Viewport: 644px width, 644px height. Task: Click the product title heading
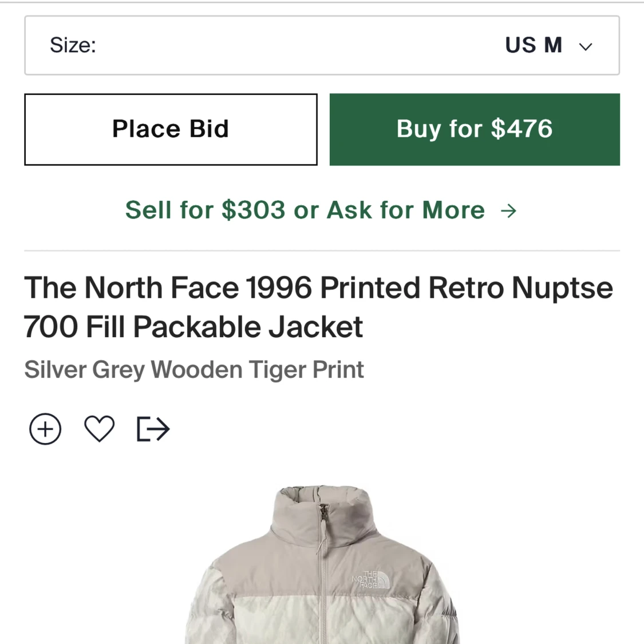pyautogui.click(x=318, y=306)
